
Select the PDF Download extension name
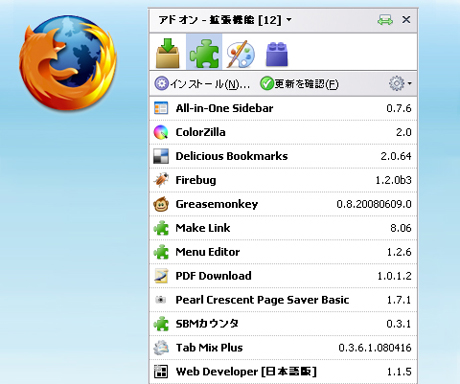pos(213,276)
